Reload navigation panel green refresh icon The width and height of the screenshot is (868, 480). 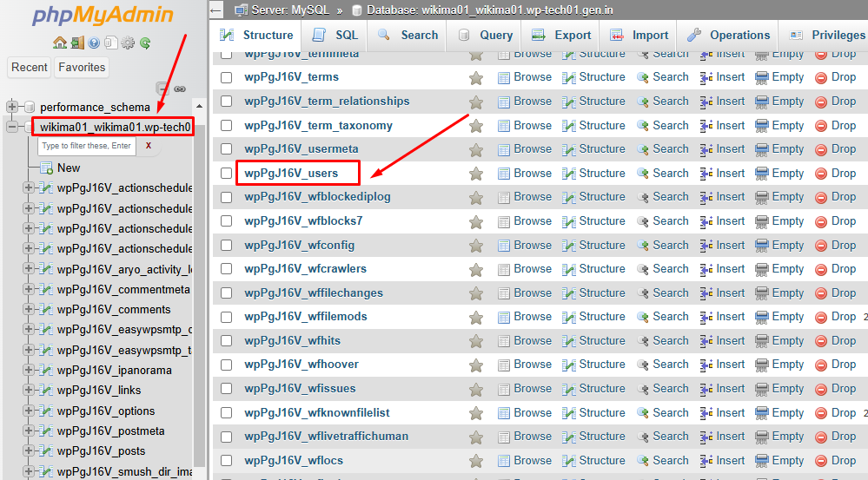[145, 43]
